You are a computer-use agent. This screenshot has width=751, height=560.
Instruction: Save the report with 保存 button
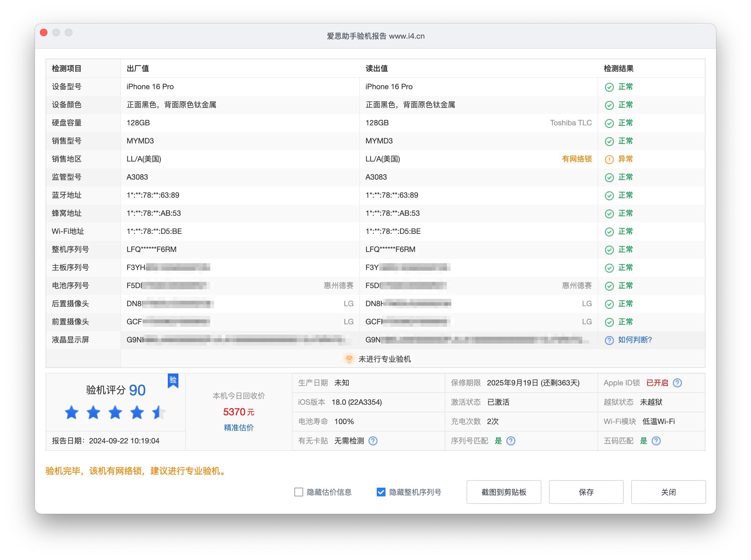click(x=586, y=492)
